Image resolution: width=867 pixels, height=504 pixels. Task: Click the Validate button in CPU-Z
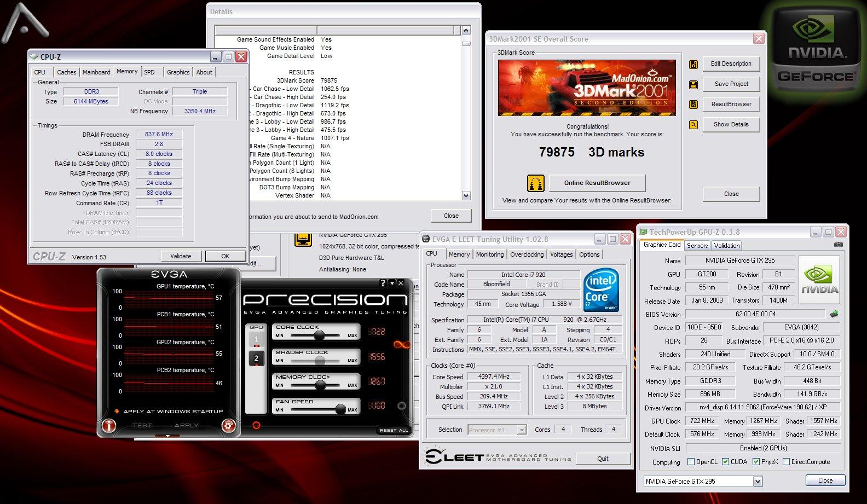pyautogui.click(x=181, y=256)
